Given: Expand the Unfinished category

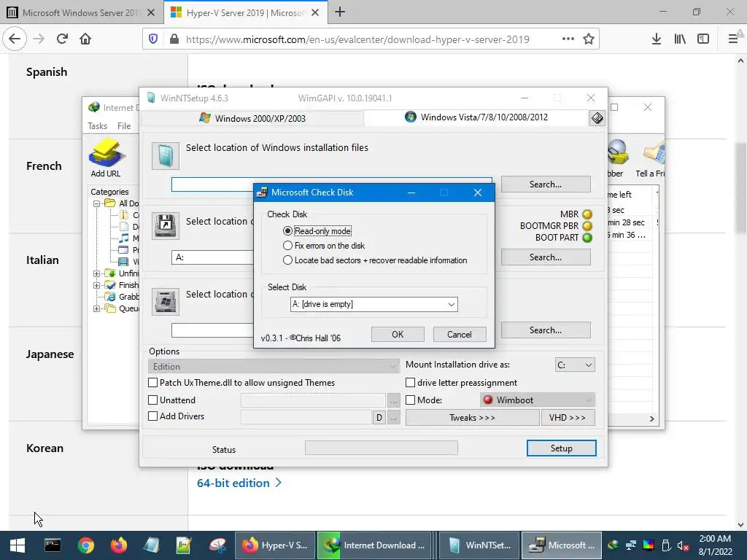Looking at the screenshot, I should coord(97,273).
